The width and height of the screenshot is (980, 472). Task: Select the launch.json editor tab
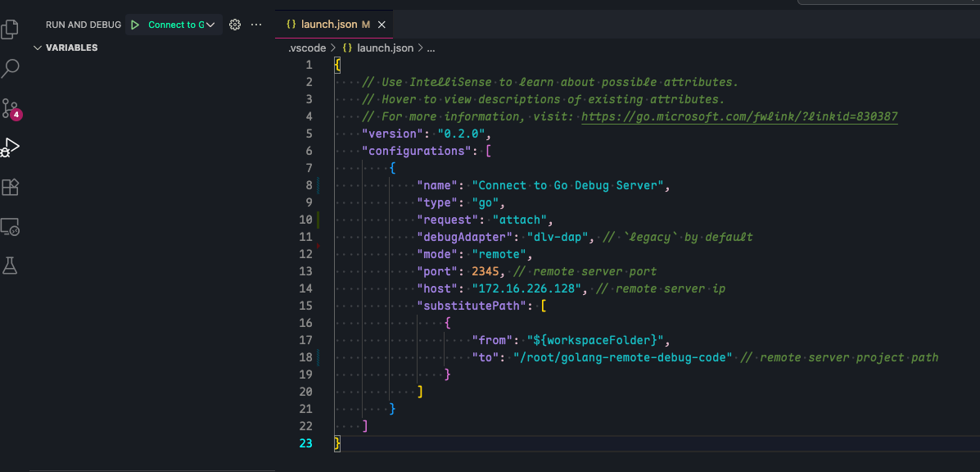point(329,25)
